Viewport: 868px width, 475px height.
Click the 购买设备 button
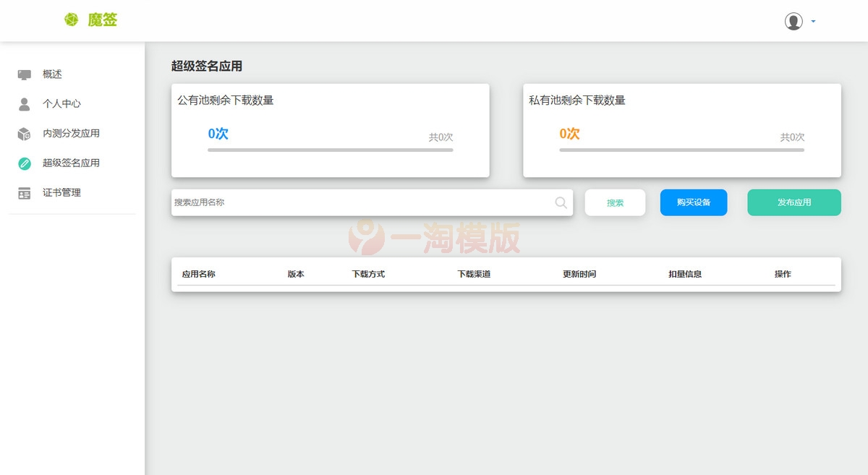pos(693,202)
